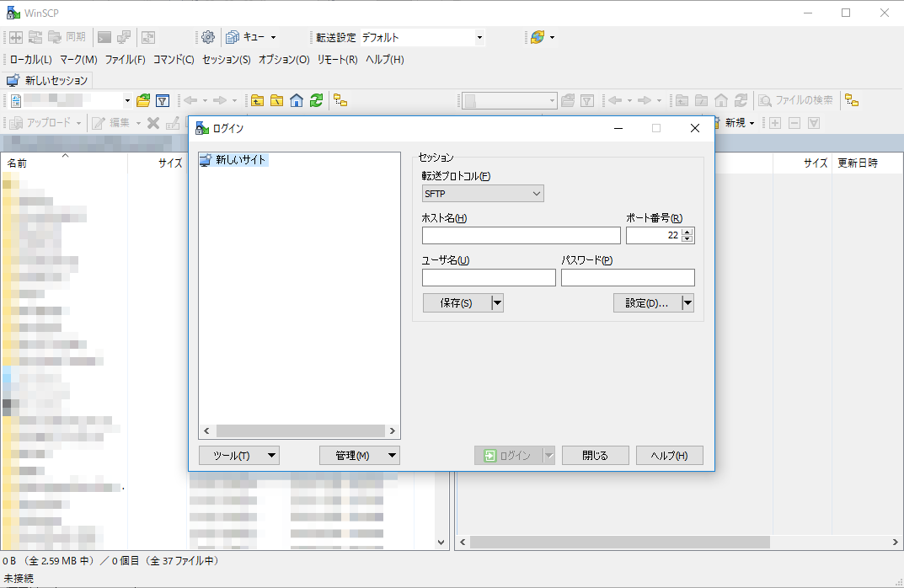The width and height of the screenshot is (904, 588).
Task: Click the ユーザ名 user name field
Action: pos(489,277)
